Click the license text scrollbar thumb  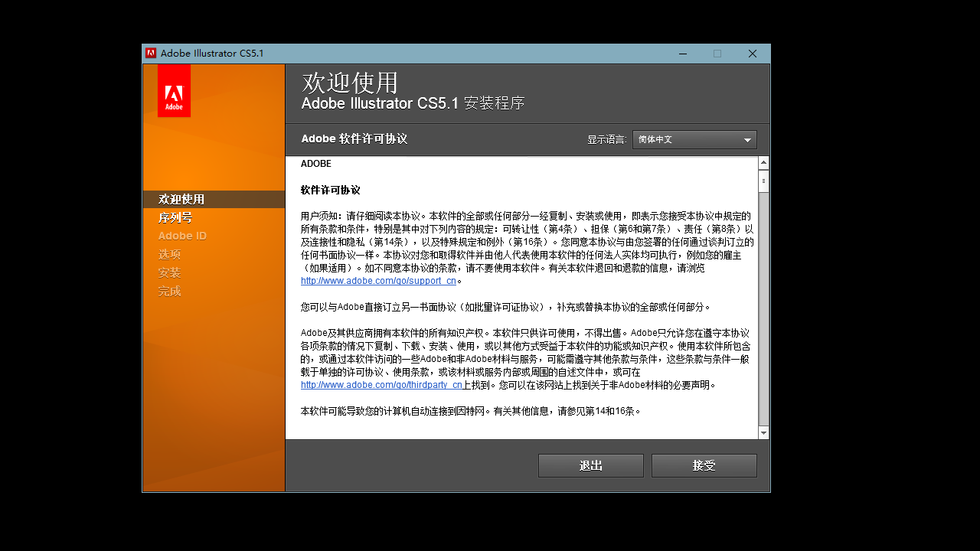click(763, 180)
